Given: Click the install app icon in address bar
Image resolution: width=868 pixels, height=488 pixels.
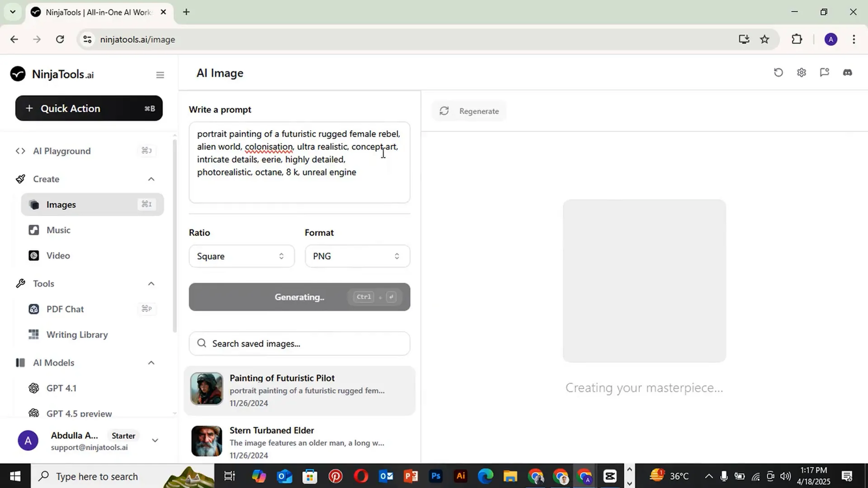Looking at the screenshot, I should tap(744, 39).
